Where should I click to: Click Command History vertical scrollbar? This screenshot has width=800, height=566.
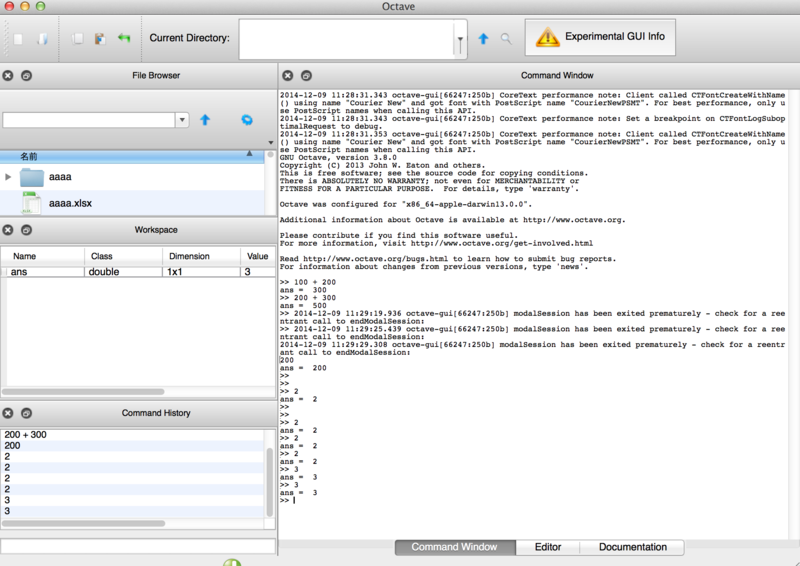coord(270,482)
